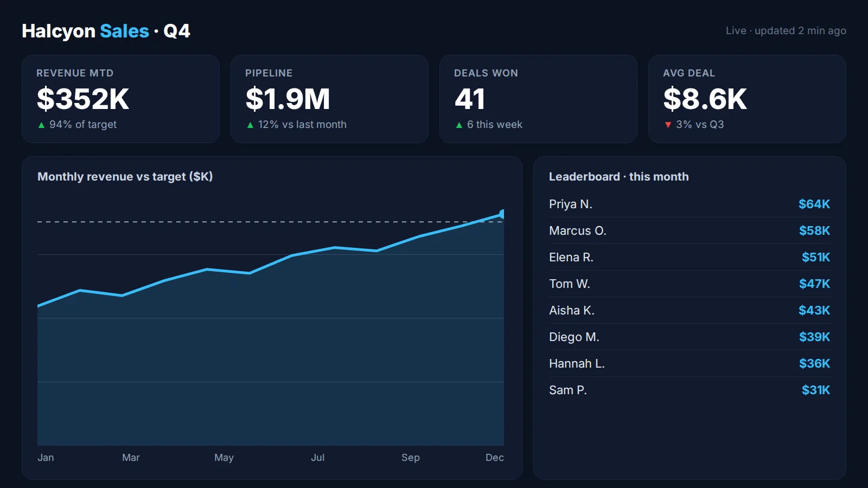Select Priya N. in the leaderboard
Viewport: 868px width, 488px height.
pos(571,204)
